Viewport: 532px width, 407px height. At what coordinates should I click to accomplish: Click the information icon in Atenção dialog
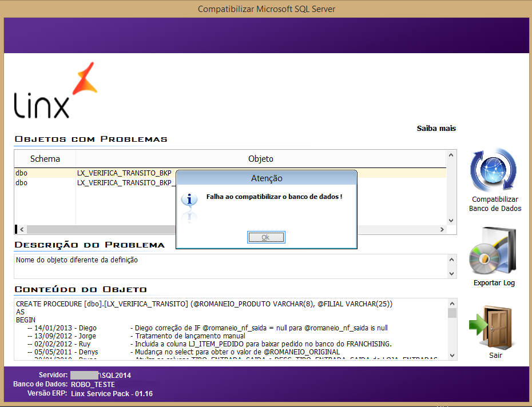coord(189,199)
